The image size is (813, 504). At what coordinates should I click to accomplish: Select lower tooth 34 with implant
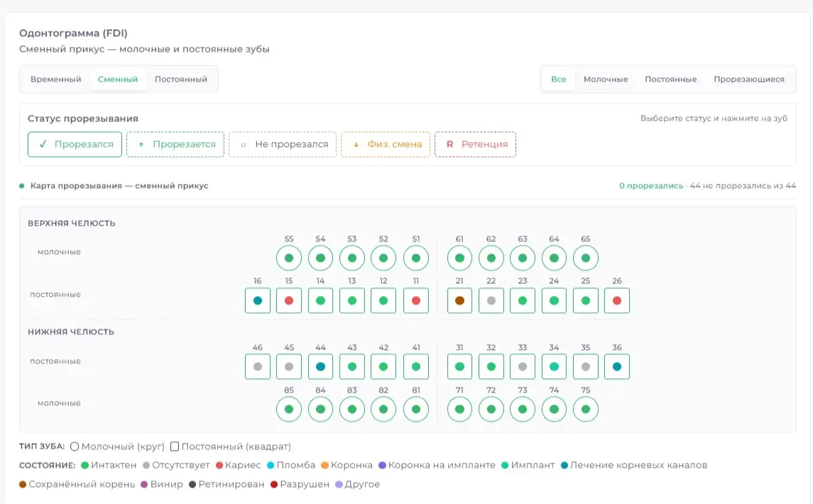click(x=555, y=366)
